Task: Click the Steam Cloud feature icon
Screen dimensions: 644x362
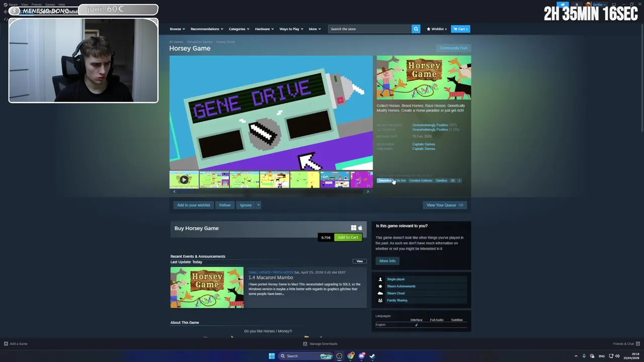Action: [380, 293]
